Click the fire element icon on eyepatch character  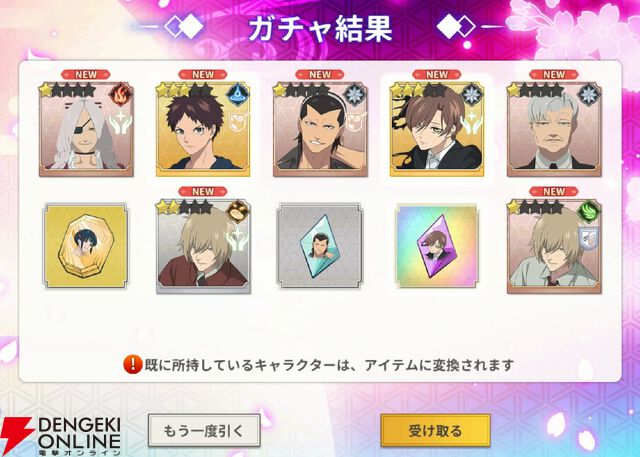pos(121,95)
